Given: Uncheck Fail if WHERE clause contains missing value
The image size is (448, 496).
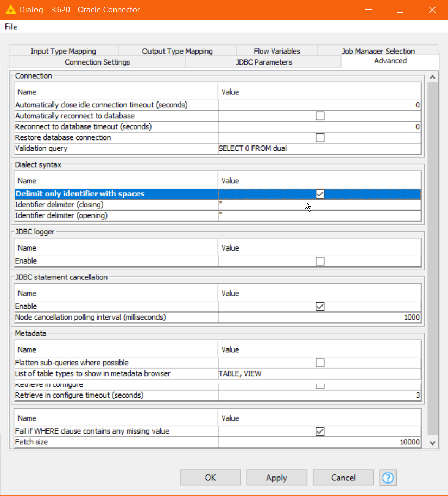Looking at the screenshot, I should pyautogui.click(x=320, y=431).
